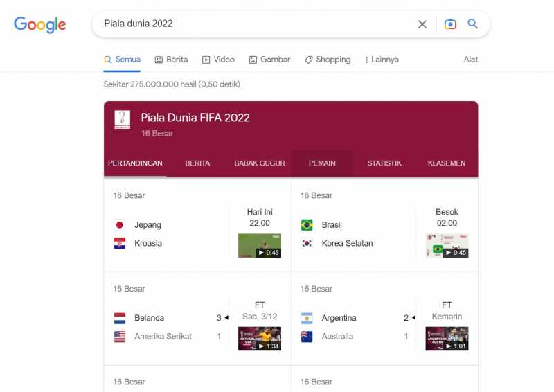Switch to the Berita search tab
Viewport: 554px width, 392px height.
tap(171, 60)
